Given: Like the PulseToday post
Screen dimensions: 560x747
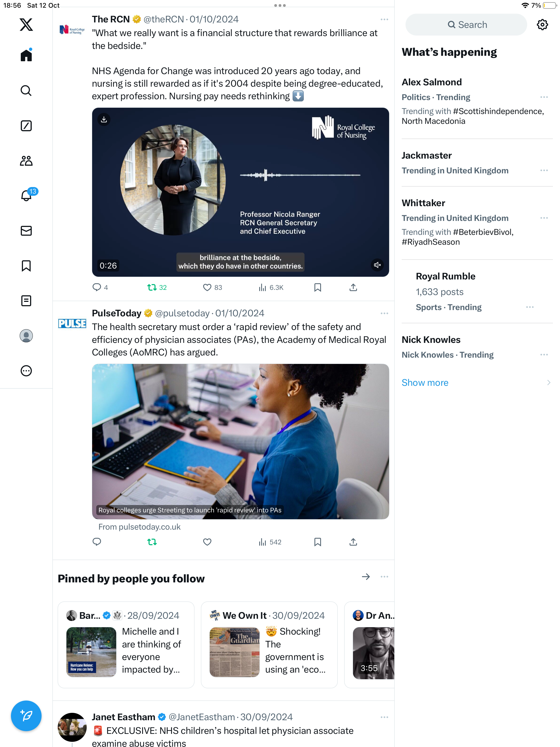Looking at the screenshot, I should [207, 542].
